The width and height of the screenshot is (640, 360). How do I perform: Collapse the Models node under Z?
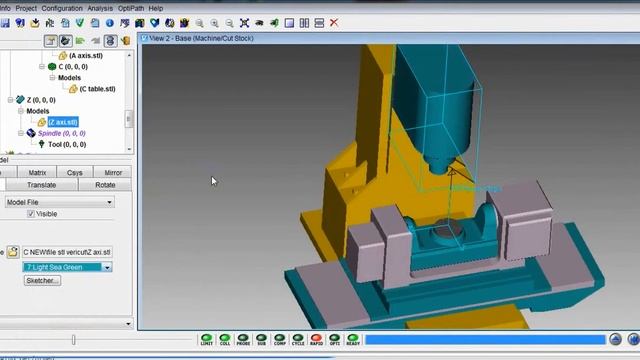pyautogui.click(x=21, y=111)
